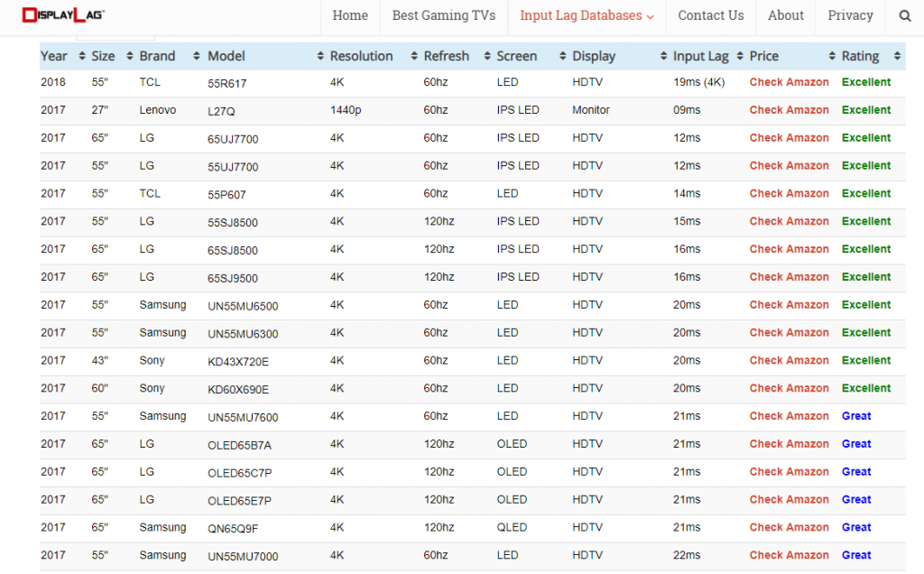Check Amazon price for Sony KD60X690E
Image resolution: width=924 pixels, height=574 pixels.
click(x=789, y=388)
